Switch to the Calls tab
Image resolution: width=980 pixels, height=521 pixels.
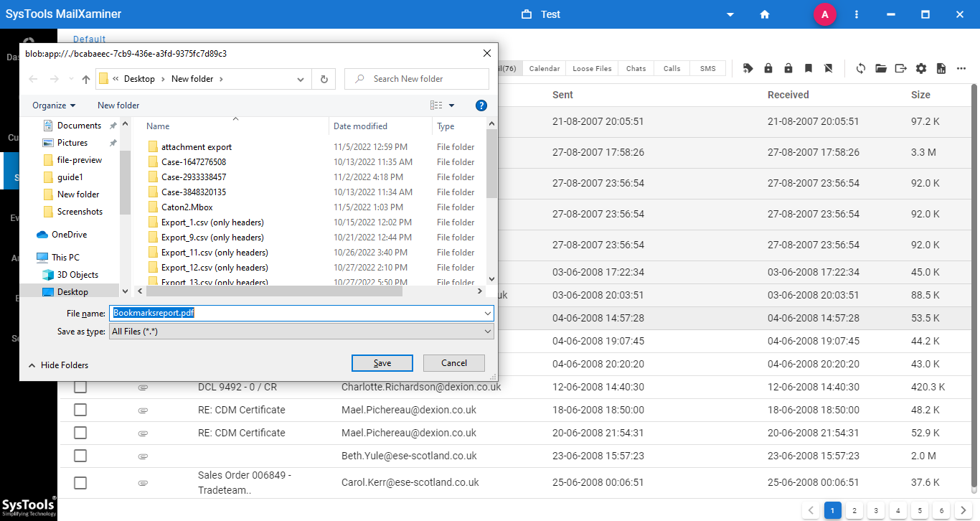tap(672, 68)
